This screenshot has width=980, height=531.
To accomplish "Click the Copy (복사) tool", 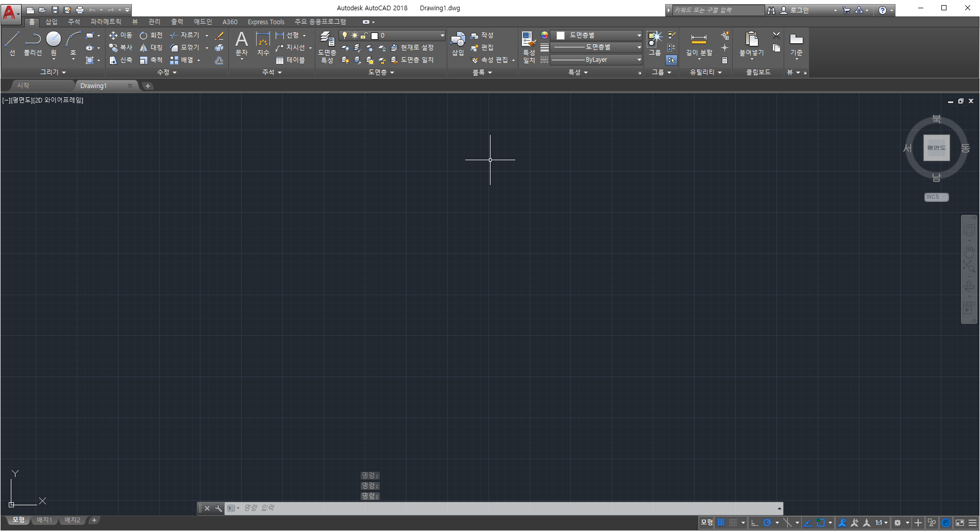I will point(121,48).
